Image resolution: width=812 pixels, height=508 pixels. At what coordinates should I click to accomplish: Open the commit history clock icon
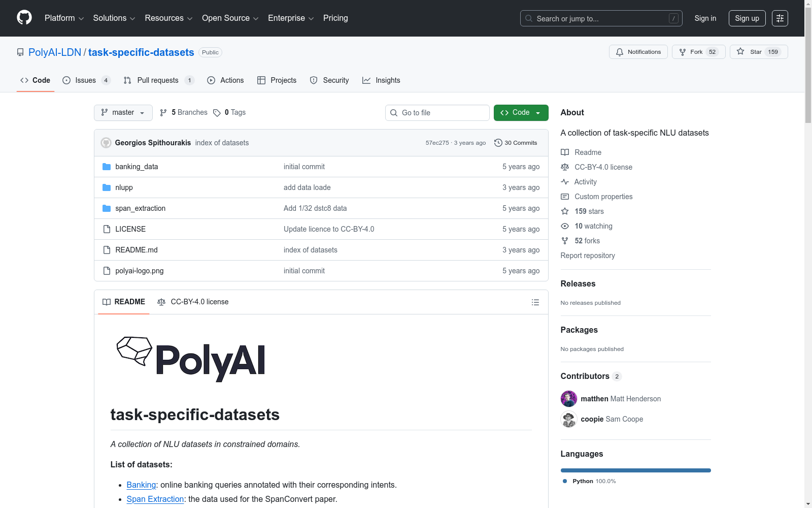pos(498,143)
